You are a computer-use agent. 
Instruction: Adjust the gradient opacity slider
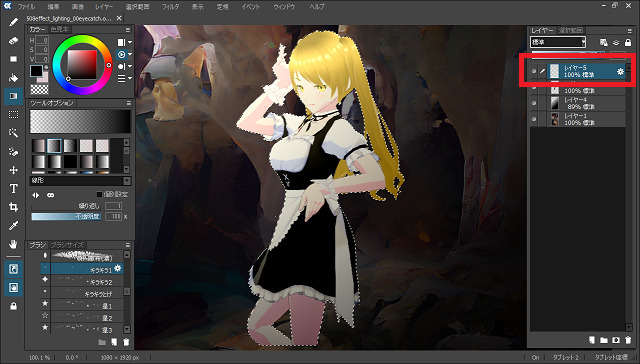click(x=66, y=216)
